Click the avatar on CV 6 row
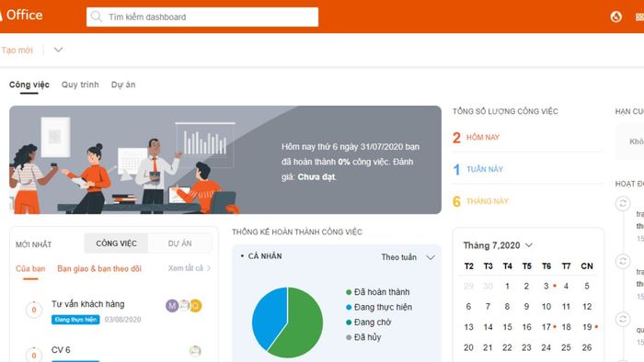Viewport: 644px width, 362px height. point(195,351)
